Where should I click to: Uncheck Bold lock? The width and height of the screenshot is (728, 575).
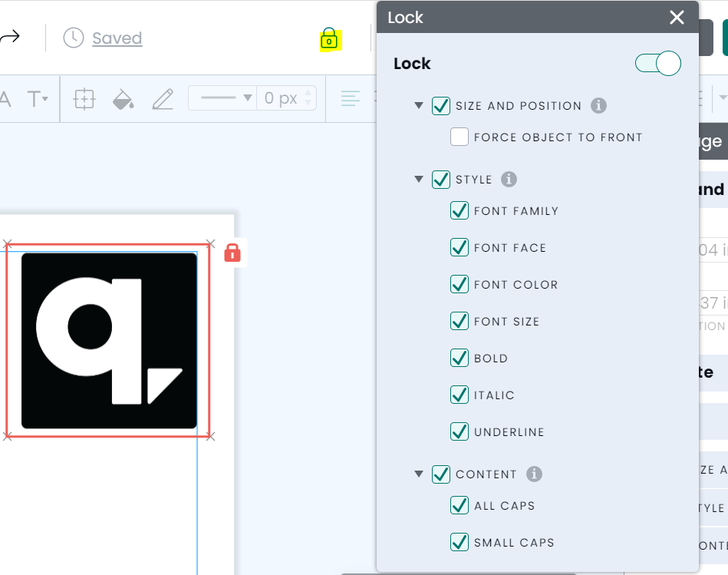click(x=460, y=358)
